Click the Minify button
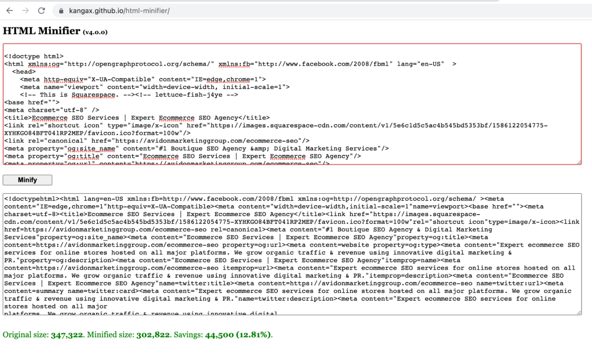 coord(27,180)
